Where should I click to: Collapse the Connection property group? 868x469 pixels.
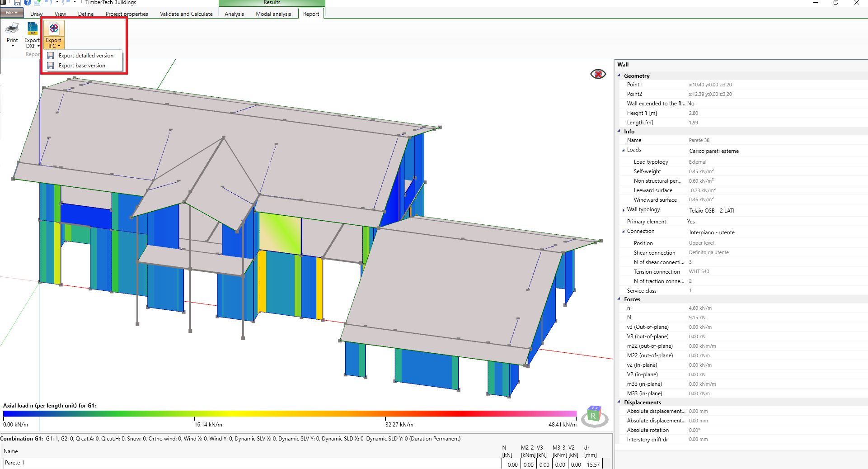(x=624, y=232)
